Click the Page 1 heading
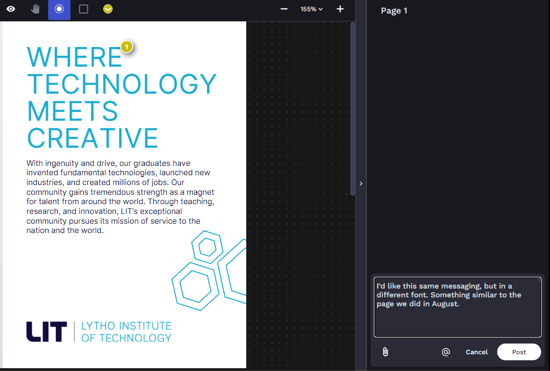The width and height of the screenshot is (550, 371). [x=394, y=11]
